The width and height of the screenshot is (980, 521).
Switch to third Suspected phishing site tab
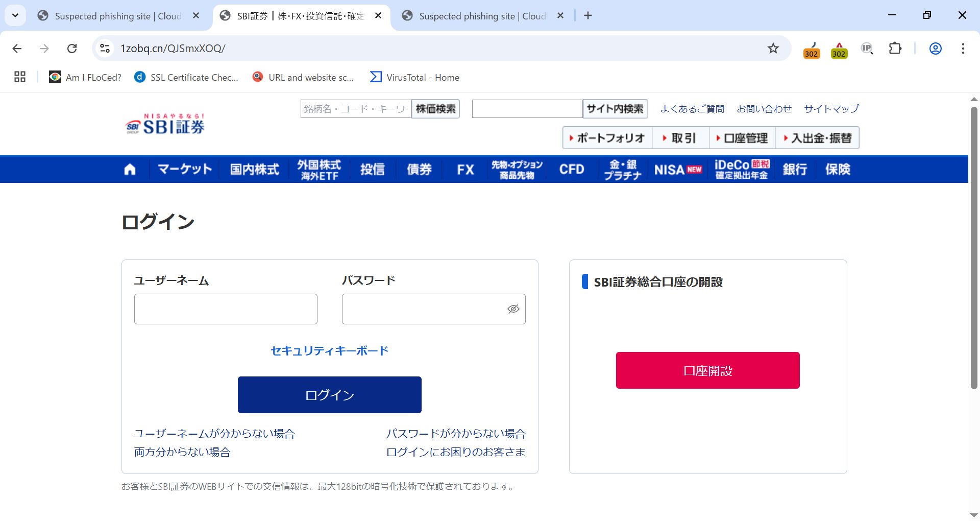coord(482,16)
